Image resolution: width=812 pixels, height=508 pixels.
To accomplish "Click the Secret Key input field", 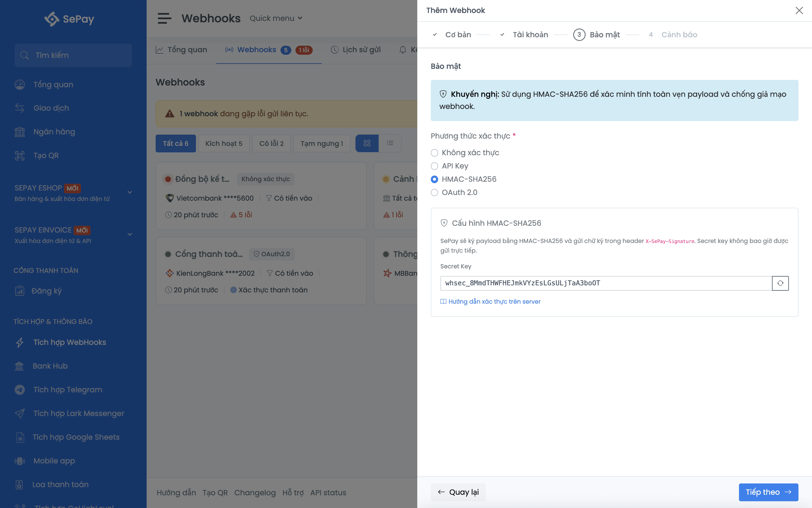I will coord(606,283).
